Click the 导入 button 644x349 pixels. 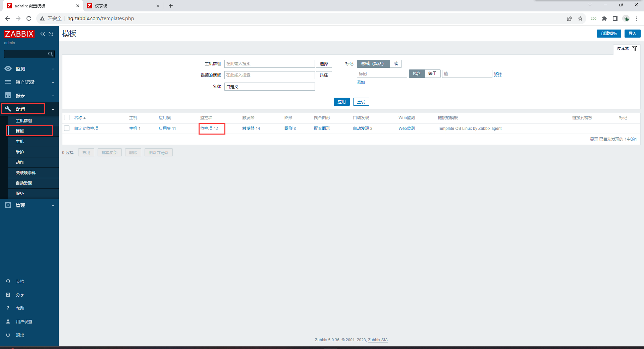click(x=632, y=34)
